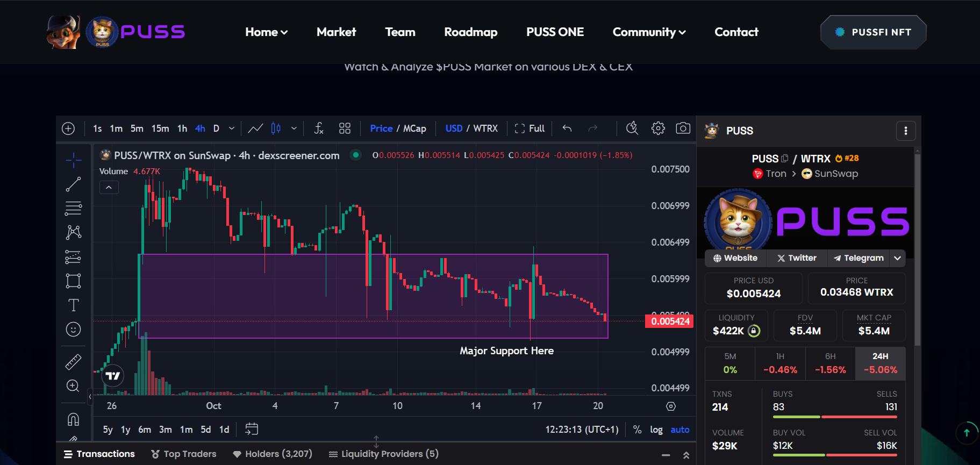Image resolution: width=980 pixels, height=465 pixels.
Task: Toggle log scale on chart
Action: point(656,430)
